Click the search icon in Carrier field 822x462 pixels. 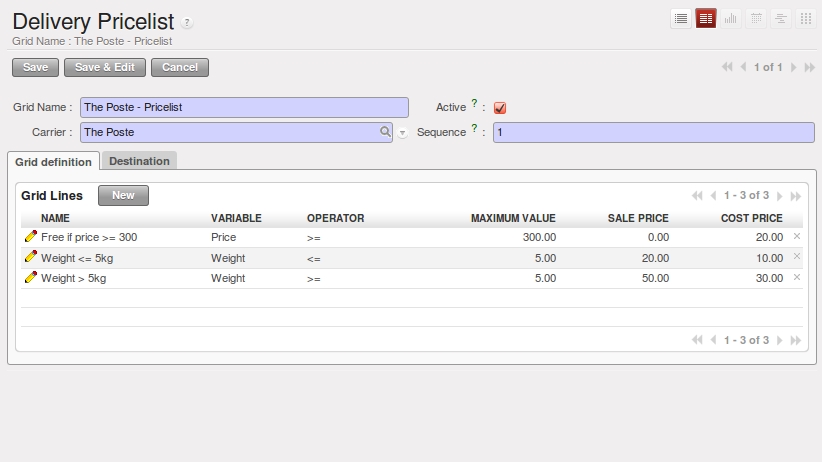[x=385, y=131]
